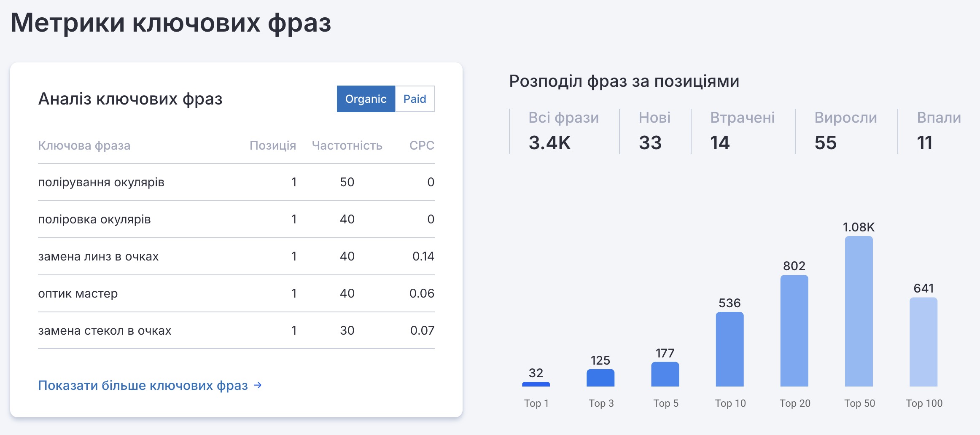Select the 'Виросли' 55 metric

click(x=845, y=131)
